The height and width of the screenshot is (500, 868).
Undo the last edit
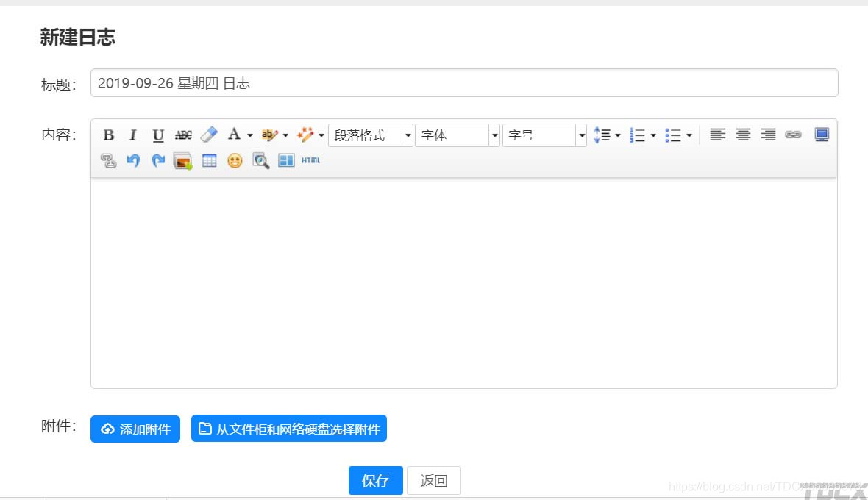coord(133,160)
